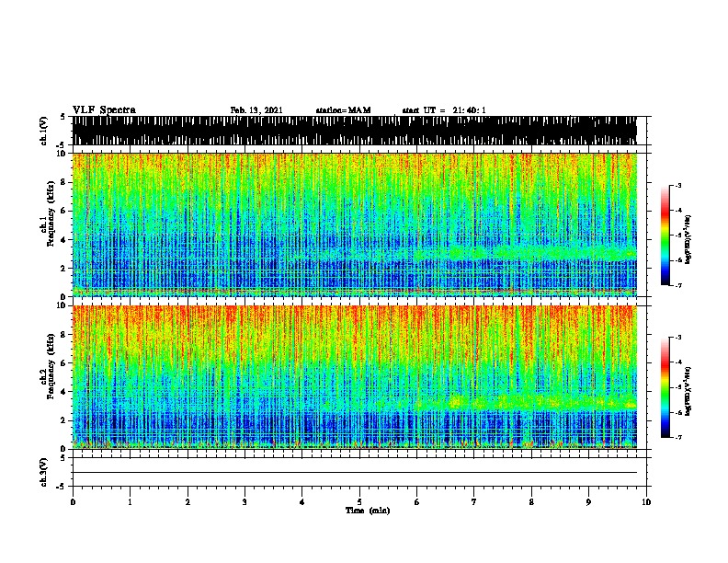Click the ch.1 frequency axis "6" tick label
This screenshot has height=563, width=728.
coord(64,211)
